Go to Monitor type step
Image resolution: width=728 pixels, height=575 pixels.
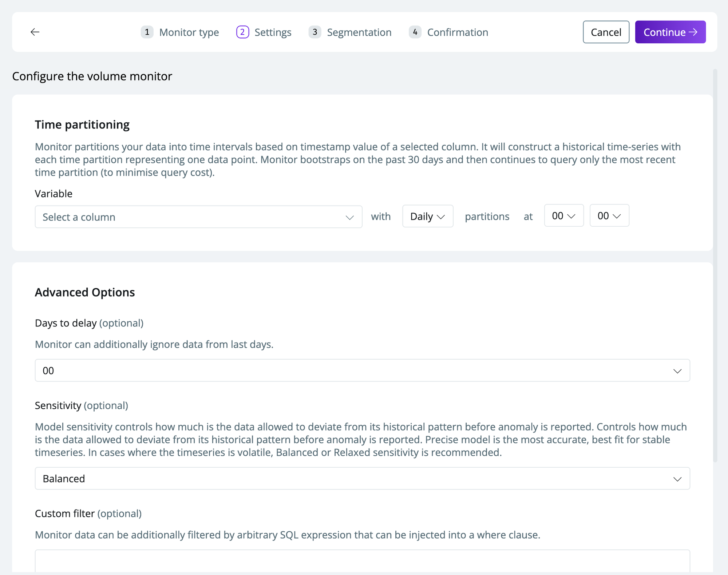coord(189,32)
